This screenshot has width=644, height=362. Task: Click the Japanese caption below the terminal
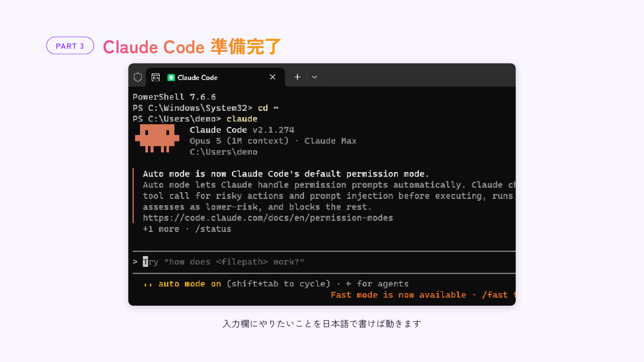click(322, 324)
